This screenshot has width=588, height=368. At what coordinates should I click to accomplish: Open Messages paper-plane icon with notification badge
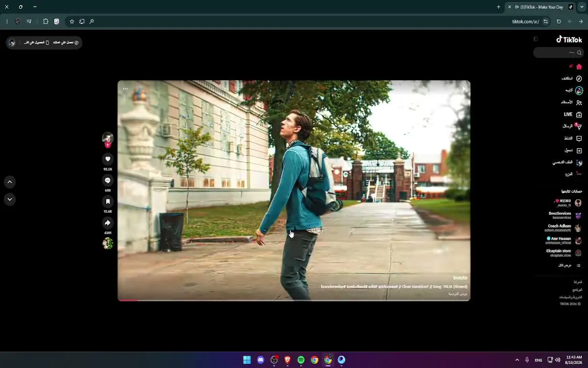click(x=579, y=127)
